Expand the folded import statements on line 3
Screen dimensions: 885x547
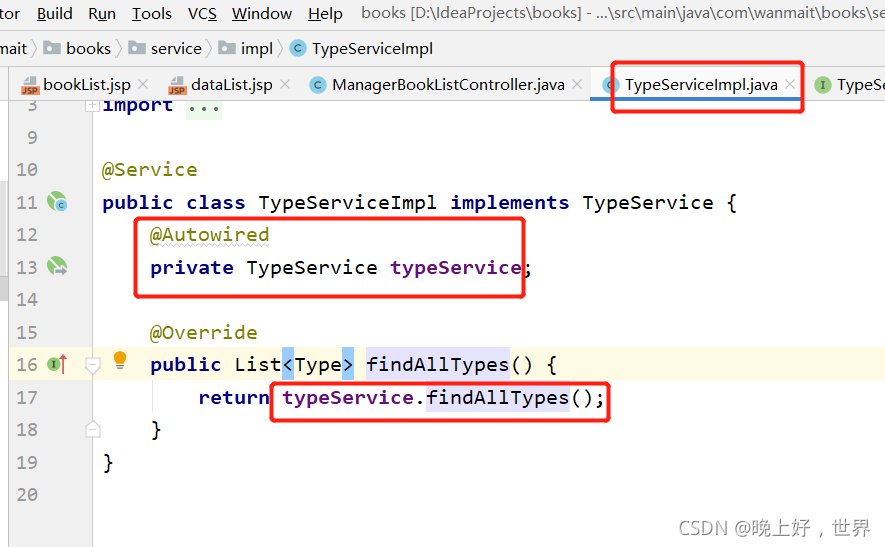[x=92, y=105]
